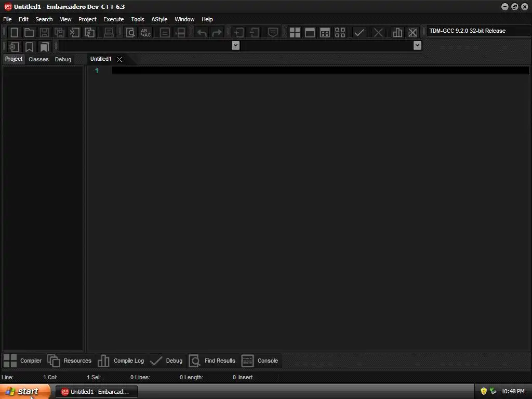Click the Save All files icon
This screenshot has width=532, height=399.
pos(59,33)
